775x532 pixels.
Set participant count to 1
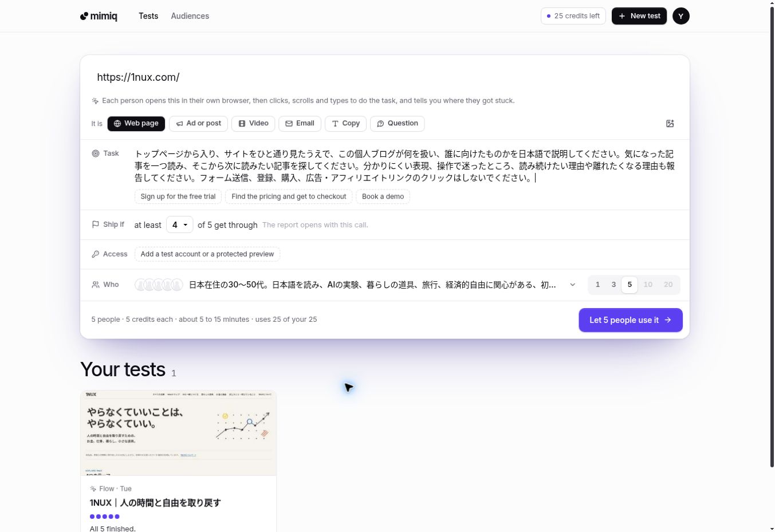pos(597,285)
